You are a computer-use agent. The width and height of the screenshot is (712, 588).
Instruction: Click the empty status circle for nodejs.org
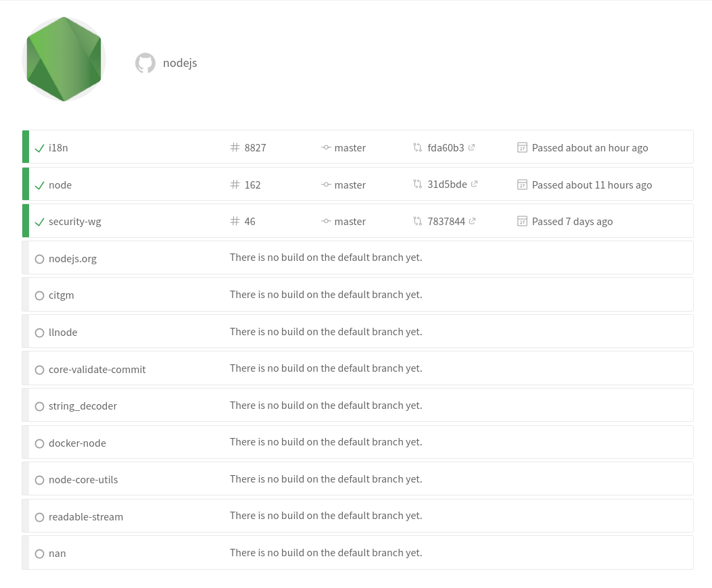[39, 259]
